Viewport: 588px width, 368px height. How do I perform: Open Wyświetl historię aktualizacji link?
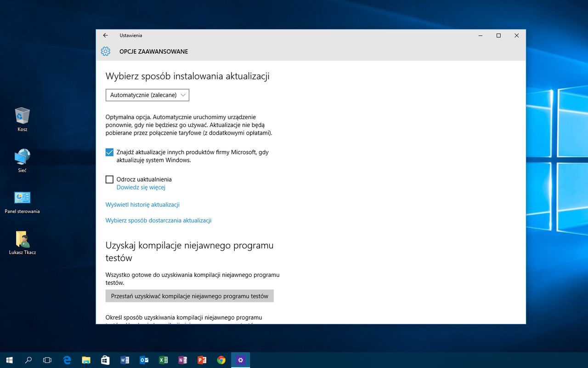point(142,205)
